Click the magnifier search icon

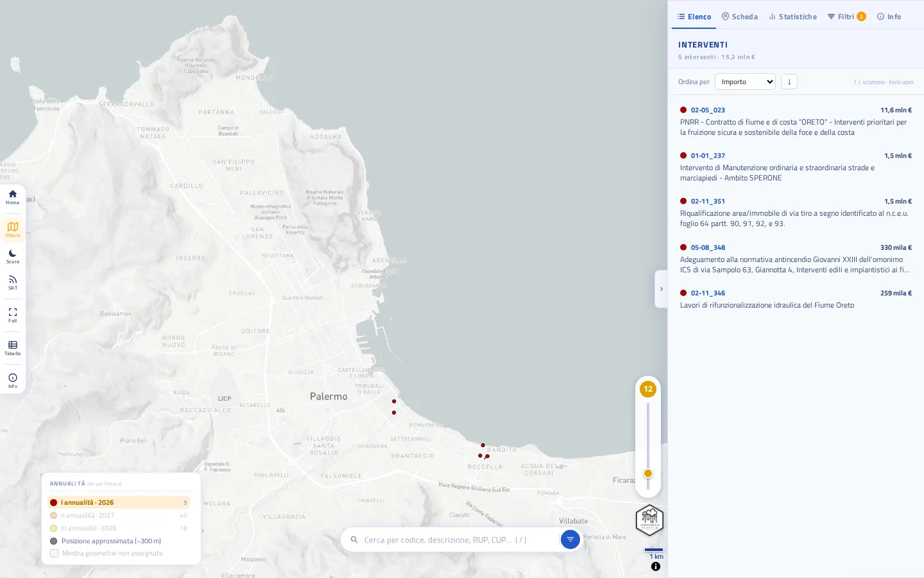(354, 540)
